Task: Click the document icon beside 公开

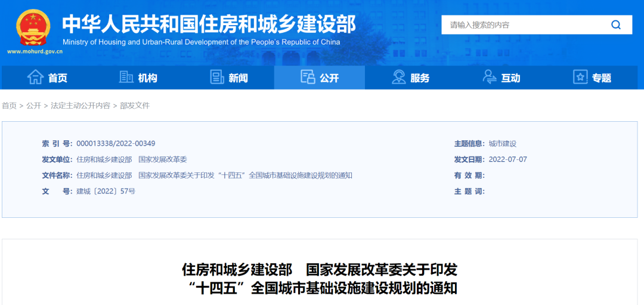Action: 308,77
